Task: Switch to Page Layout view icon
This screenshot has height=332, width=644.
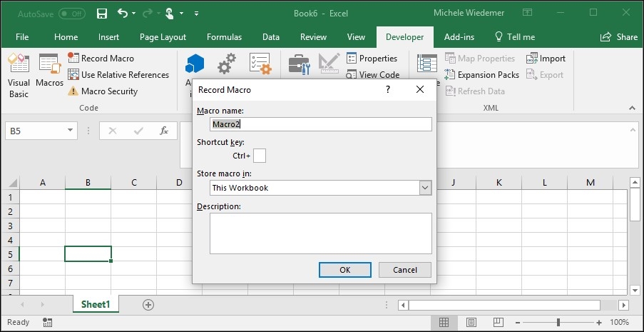Action: (471, 322)
